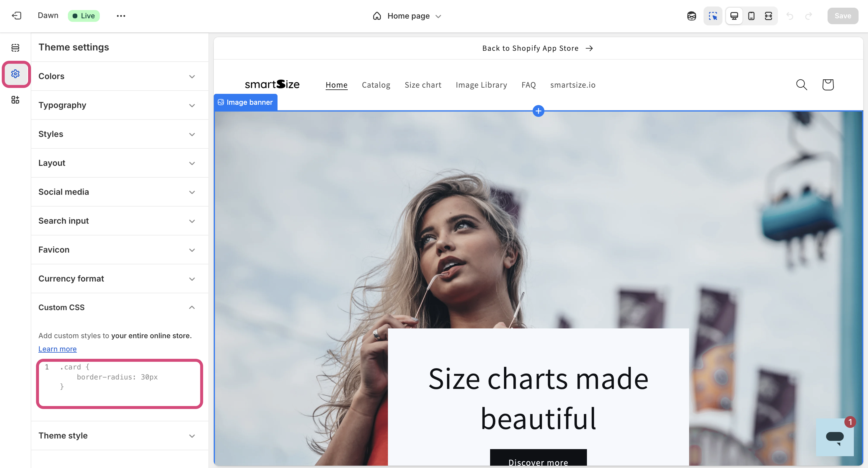Screen dimensions: 868x468
Task: Switch to desktop preview mode
Action: click(734, 16)
